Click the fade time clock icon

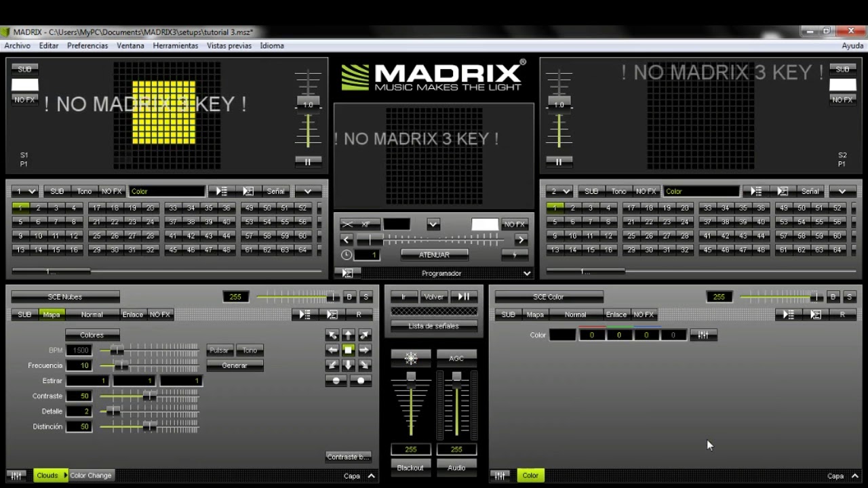[347, 255]
